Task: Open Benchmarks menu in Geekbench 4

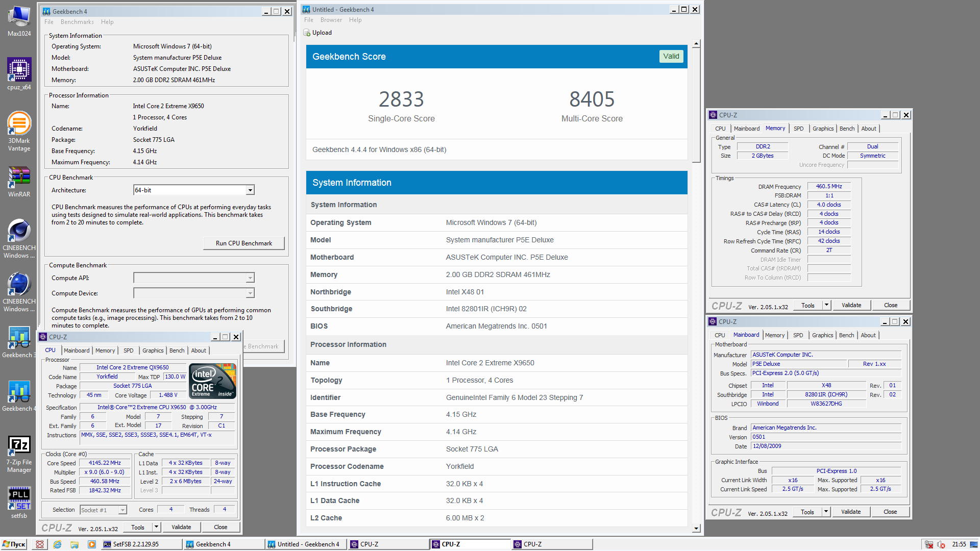Action: click(x=77, y=22)
